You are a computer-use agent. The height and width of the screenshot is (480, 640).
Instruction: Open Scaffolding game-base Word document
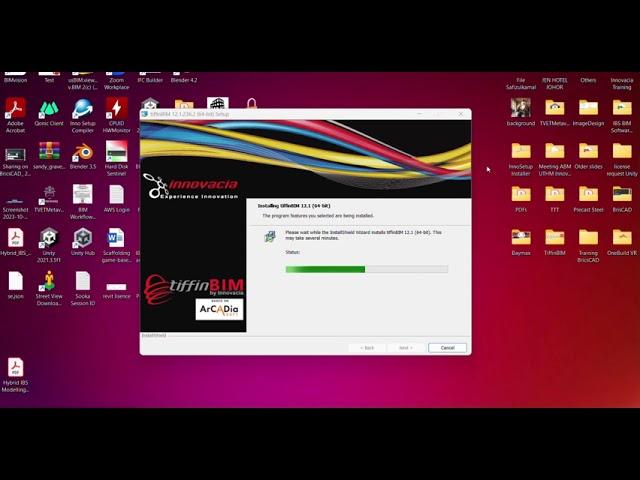116,246
